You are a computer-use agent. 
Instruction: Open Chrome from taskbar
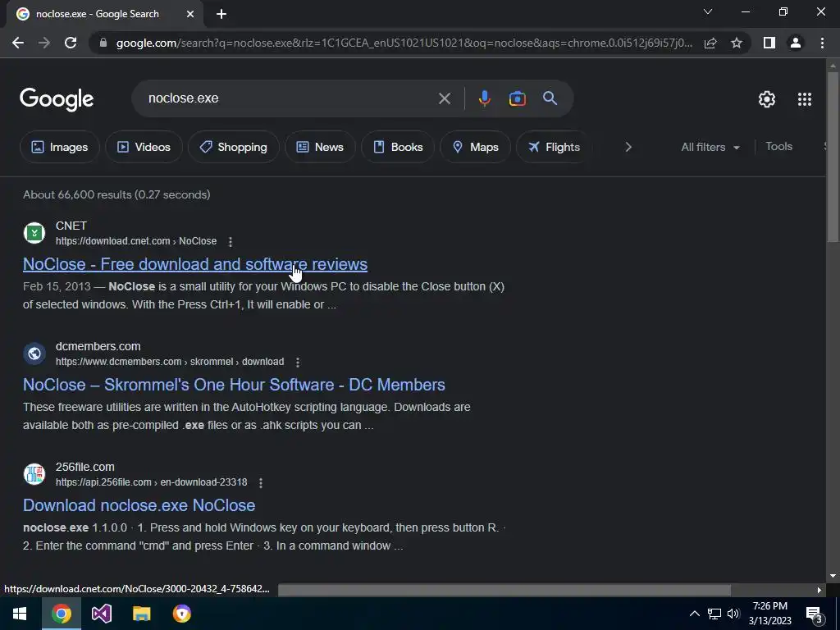(x=61, y=614)
